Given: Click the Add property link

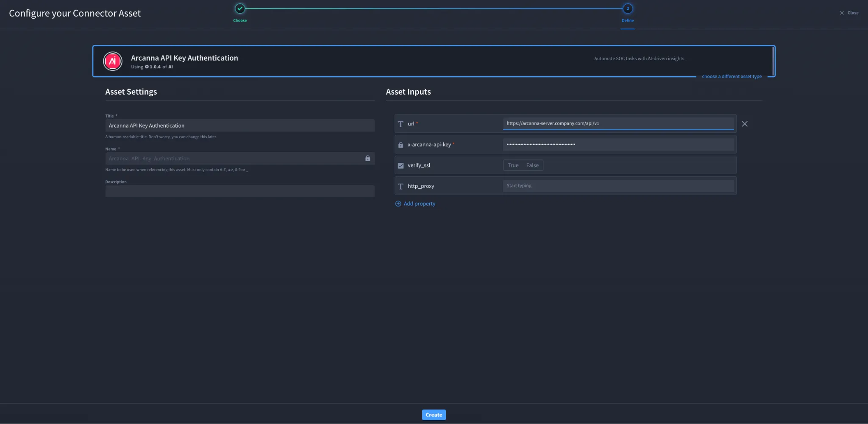Looking at the screenshot, I should (x=419, y=204).
